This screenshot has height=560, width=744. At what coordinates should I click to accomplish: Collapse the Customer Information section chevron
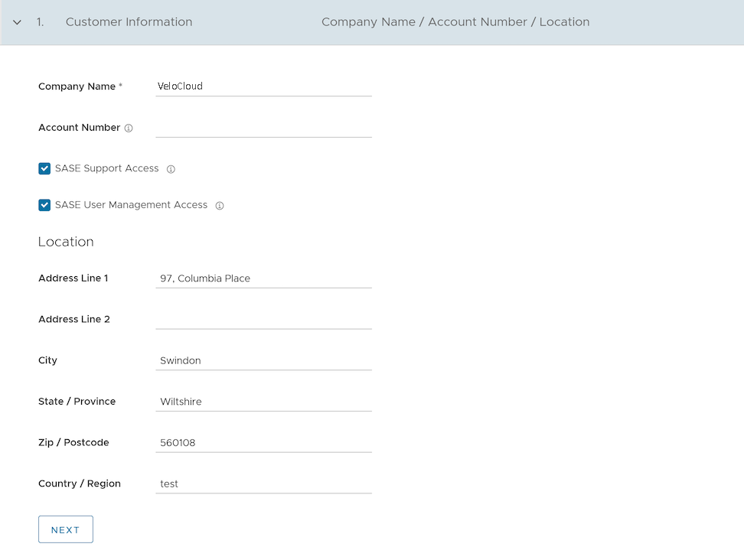(17, 22)
